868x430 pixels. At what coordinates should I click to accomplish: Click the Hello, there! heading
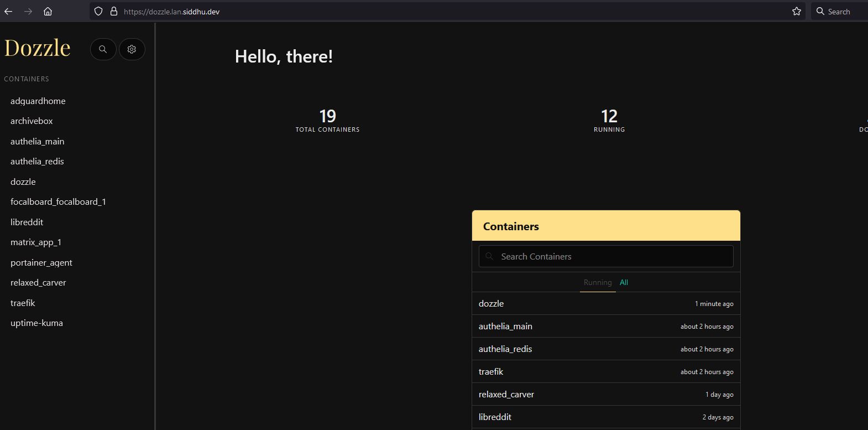point(284,56)
